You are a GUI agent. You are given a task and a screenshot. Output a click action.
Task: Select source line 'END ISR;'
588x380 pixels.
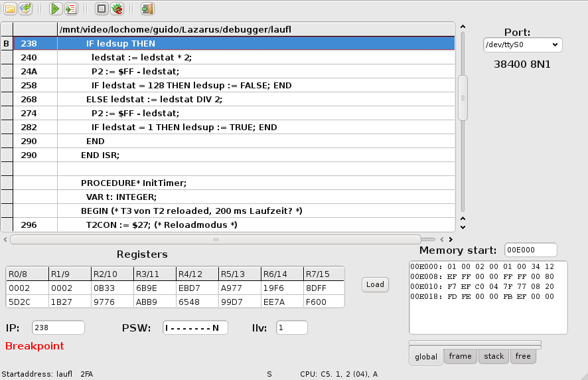tap(256, 155)
